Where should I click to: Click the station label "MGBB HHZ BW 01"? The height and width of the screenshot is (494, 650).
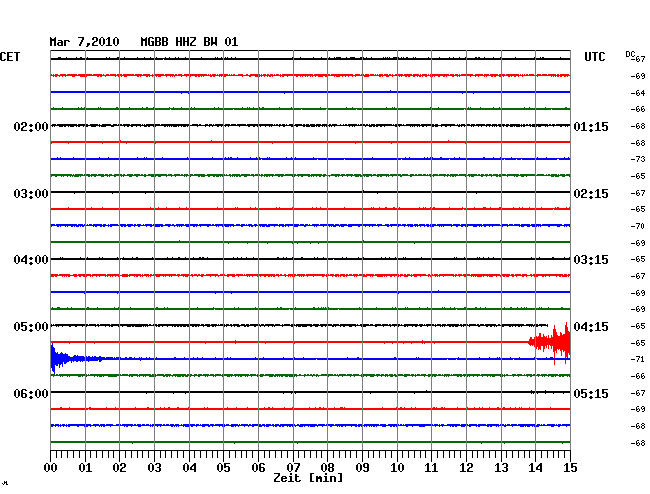tap(189, 42)
